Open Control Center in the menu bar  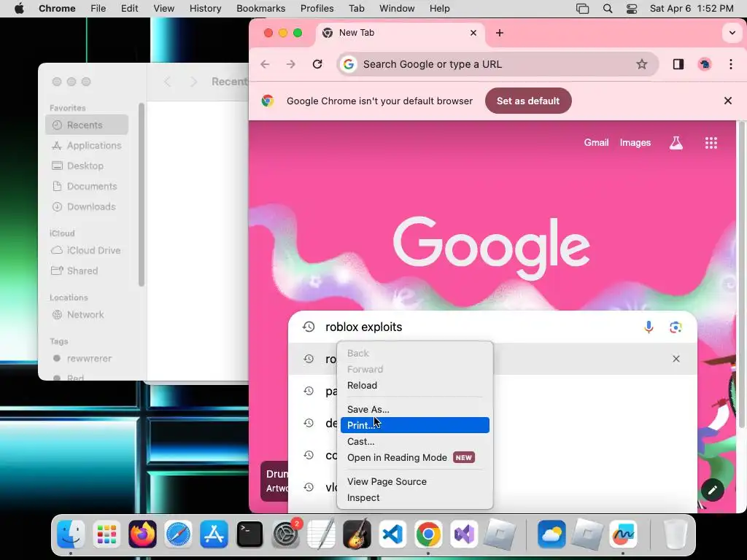tap(632, 9)
